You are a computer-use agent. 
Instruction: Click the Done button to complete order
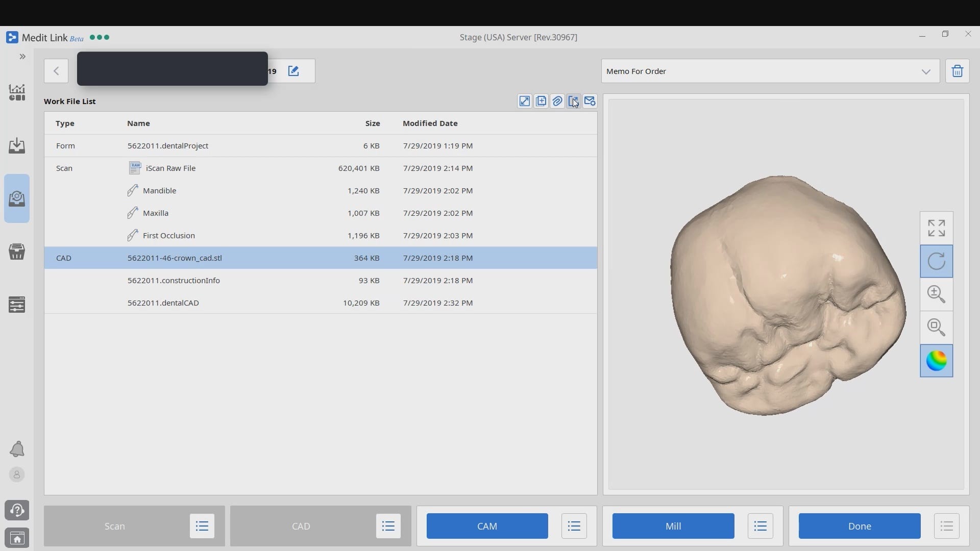pyautogui.click(x=860, y=525)
